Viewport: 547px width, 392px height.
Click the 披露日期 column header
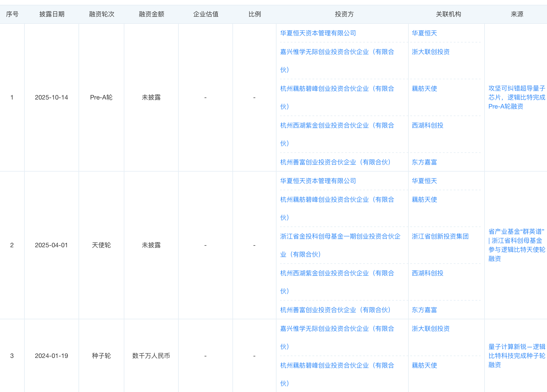[x=52, y=14]
